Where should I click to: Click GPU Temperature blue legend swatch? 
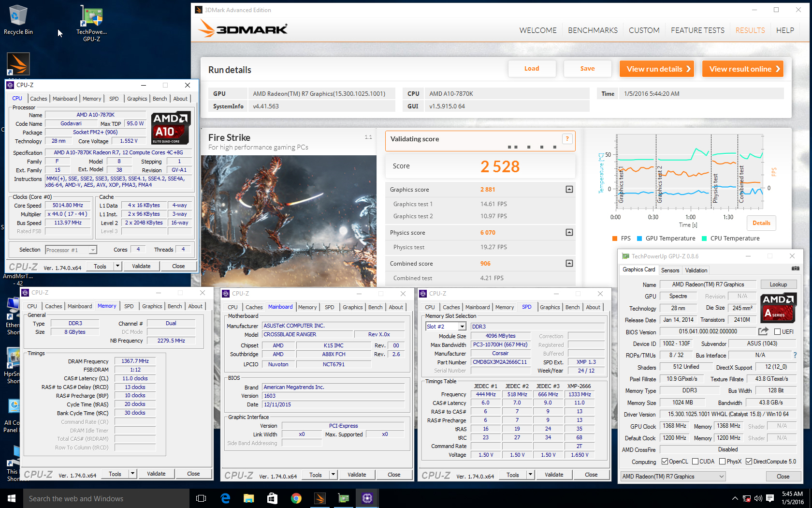(639, 239)
